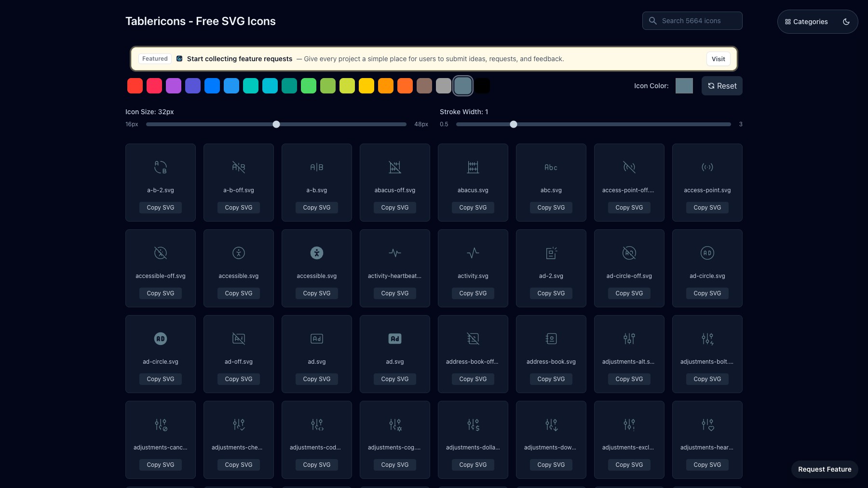Click Reset icon color button
This screenshot has height=488, width=868.
point(722,86)
